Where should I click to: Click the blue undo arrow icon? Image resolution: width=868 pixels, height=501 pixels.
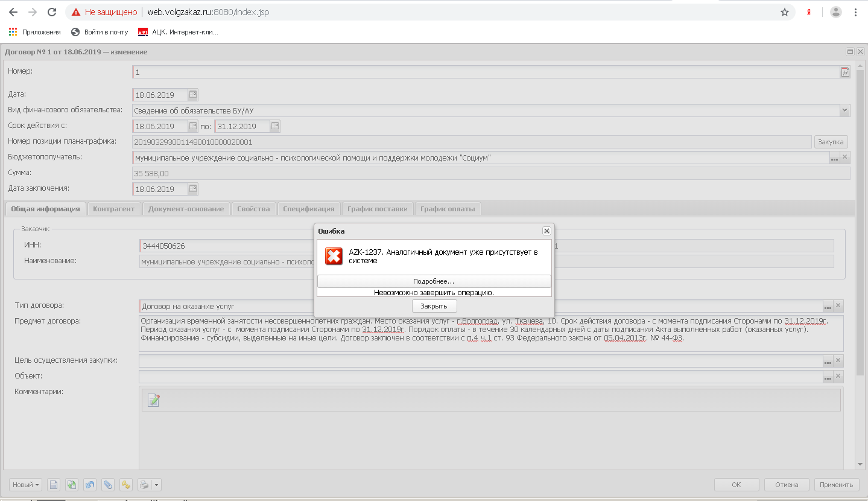[90, 485]
